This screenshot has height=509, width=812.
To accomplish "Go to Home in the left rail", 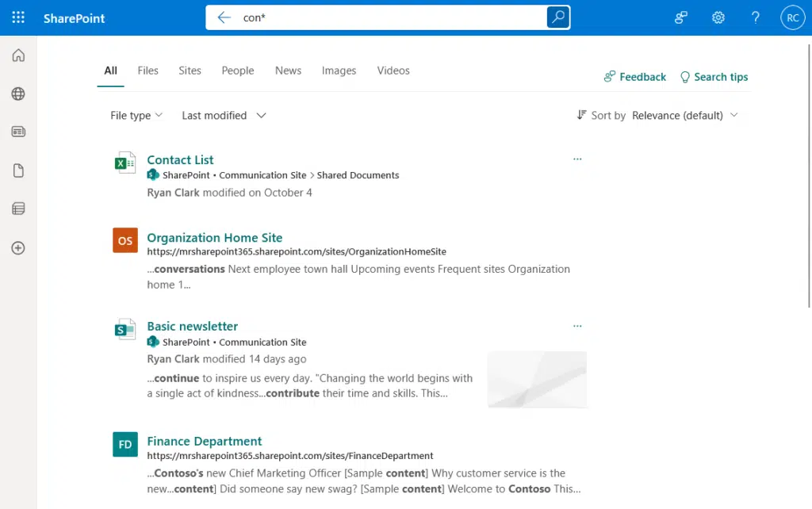I will pyautogui.click(x=18, y=55).
